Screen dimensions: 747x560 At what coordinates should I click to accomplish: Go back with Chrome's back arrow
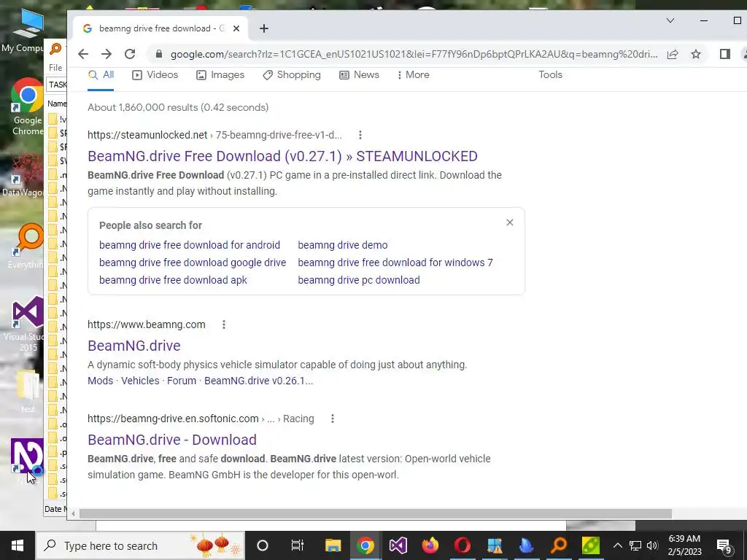tap(83, 54)
